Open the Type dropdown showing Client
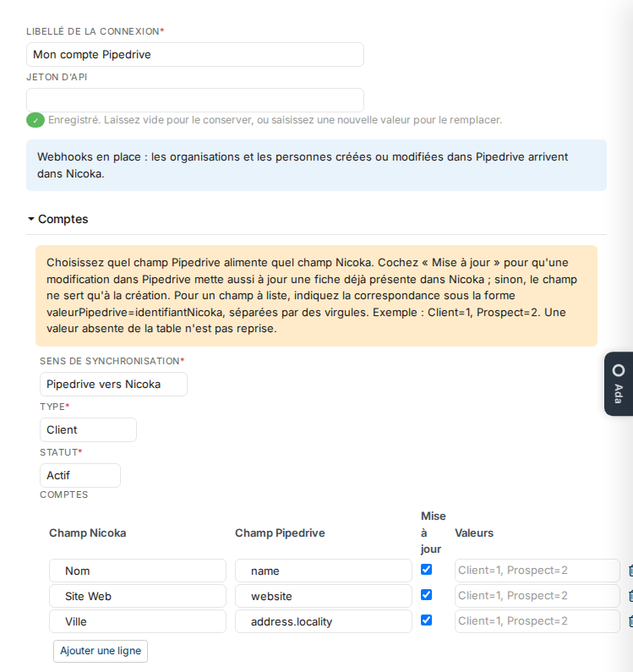The height and width of the screenshot is (672, 633). 88,430
